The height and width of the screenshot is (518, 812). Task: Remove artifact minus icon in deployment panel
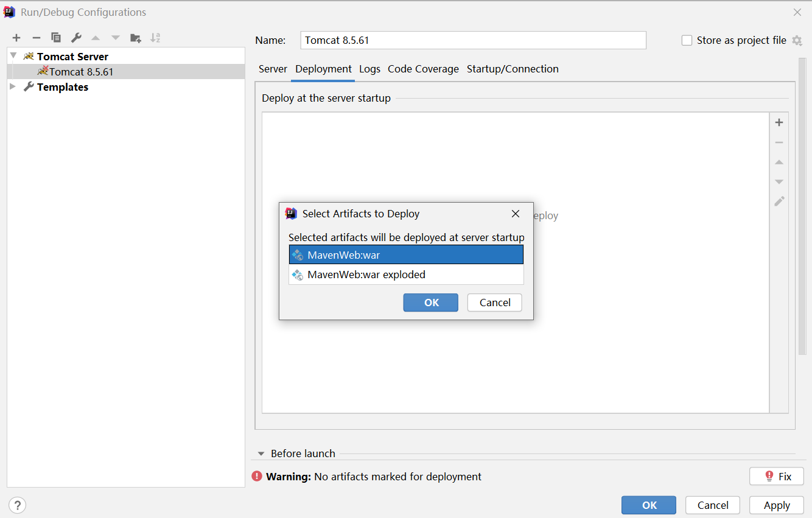[779, 142]
